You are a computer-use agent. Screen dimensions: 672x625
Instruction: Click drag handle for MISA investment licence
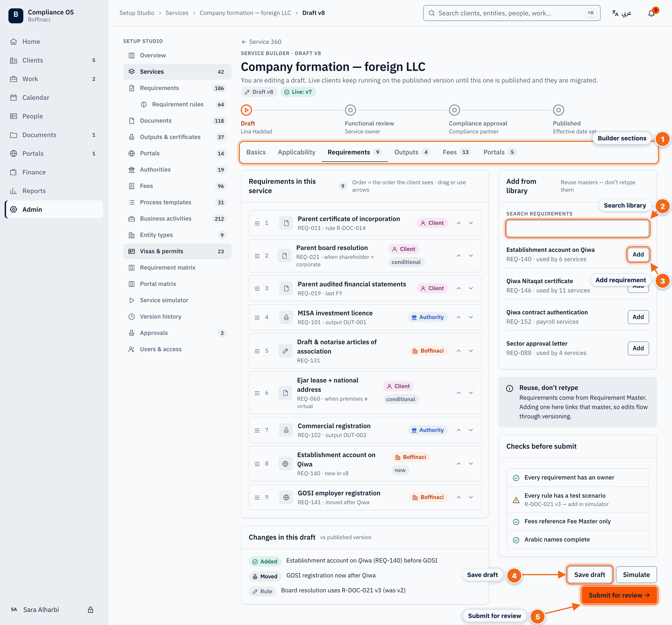[257, 318]
